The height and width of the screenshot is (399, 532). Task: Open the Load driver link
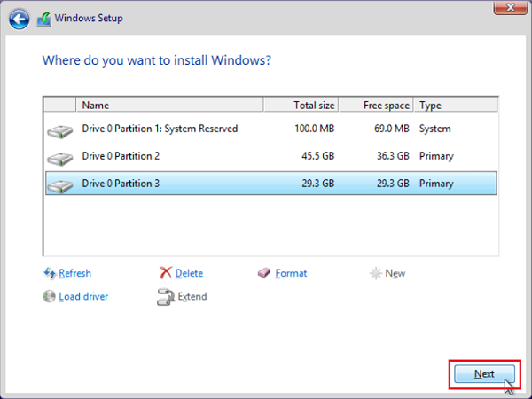pyautogui.click(x=83, y=296)
